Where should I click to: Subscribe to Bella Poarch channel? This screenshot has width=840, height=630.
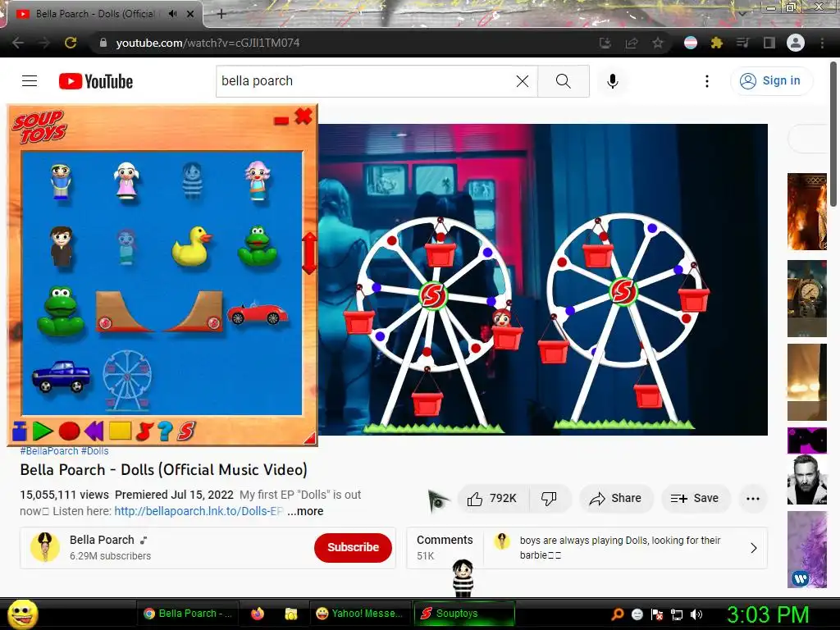coord(353,547)
